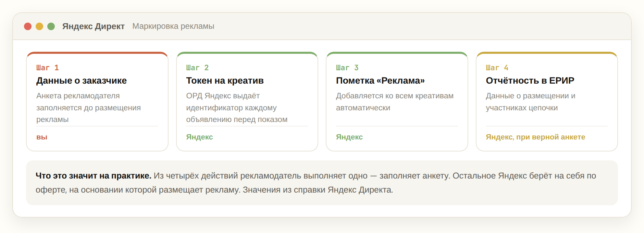The height and width of the screenshot is (233, 644).
Task: Click the green maximize window dot
Action: tap(51, 26)
